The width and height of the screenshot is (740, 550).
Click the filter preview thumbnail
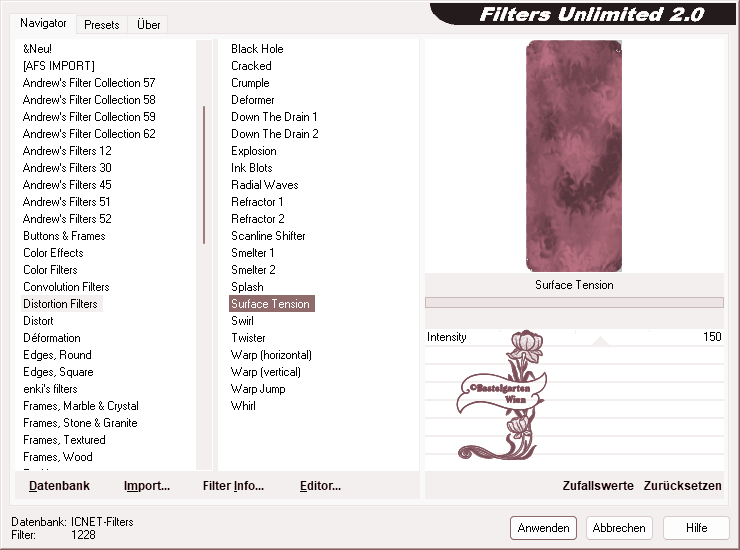point(574,156)
